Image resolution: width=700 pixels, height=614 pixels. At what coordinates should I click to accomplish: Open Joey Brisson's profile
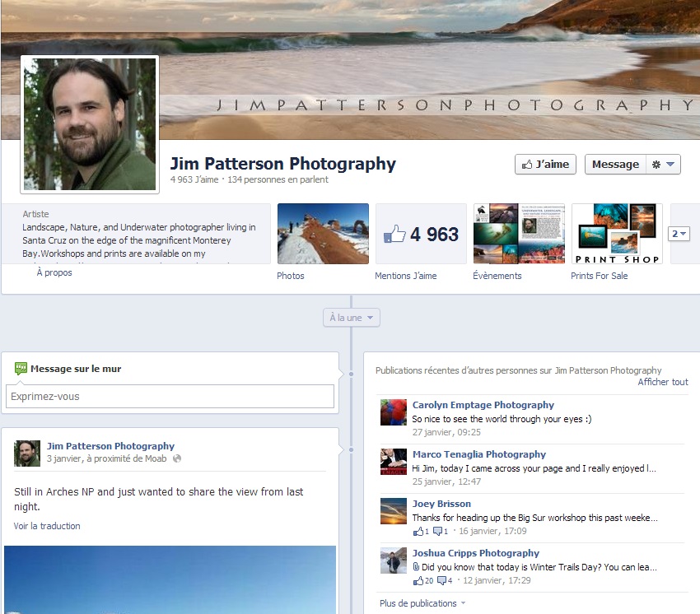point(441,504)
